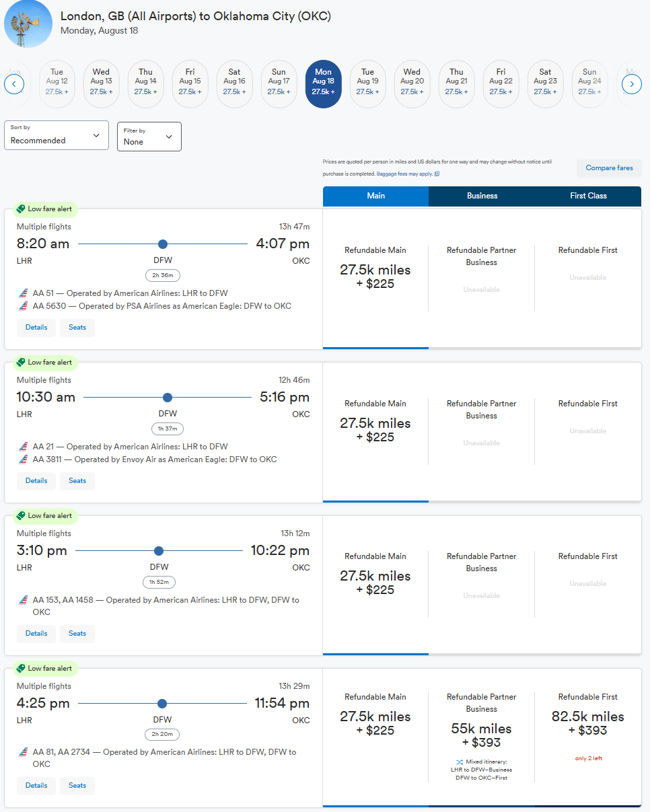Select Sat Aug 23 date
The width and height of the screenshot is (650, 812).
tap(545, 84)
